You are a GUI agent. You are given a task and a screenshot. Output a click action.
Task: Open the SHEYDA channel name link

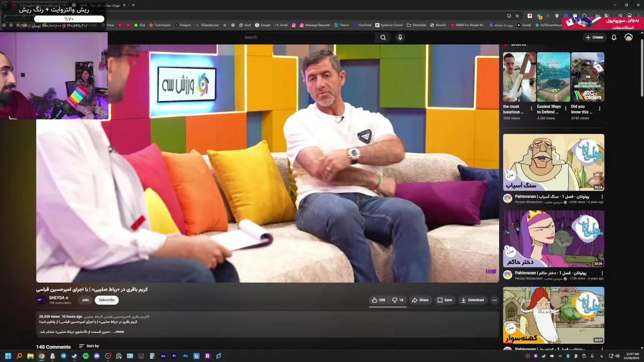(57, 298)
